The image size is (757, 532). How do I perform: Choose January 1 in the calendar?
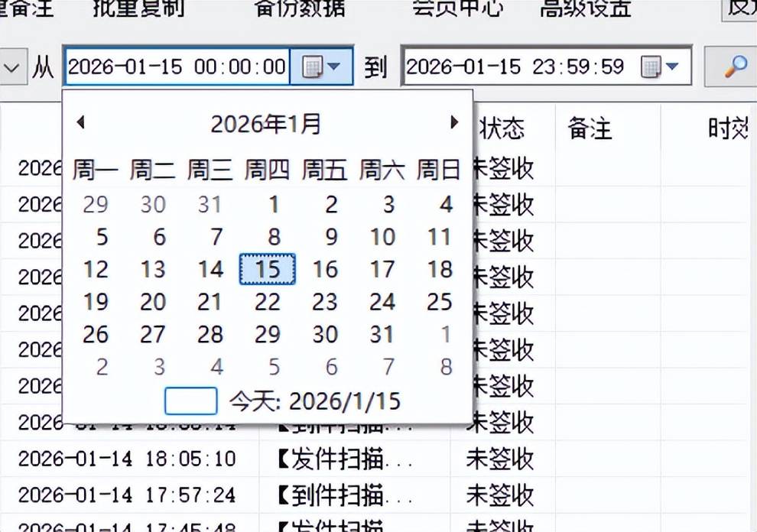[273, 205]
